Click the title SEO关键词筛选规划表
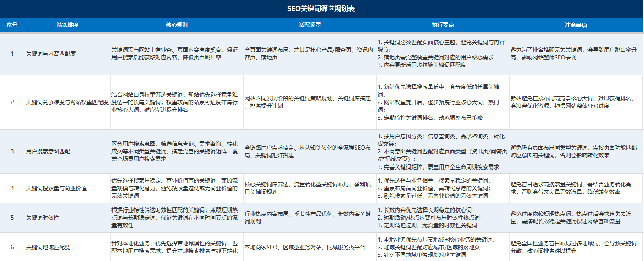The height and width of the screenshot is (261, 644). click(x=321, y=8)
